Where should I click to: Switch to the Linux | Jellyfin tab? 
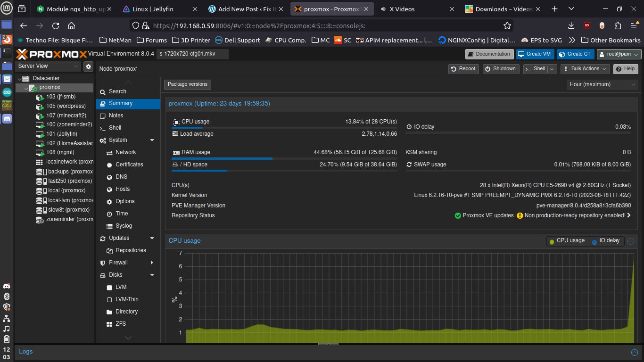click(x=160, y=9)
